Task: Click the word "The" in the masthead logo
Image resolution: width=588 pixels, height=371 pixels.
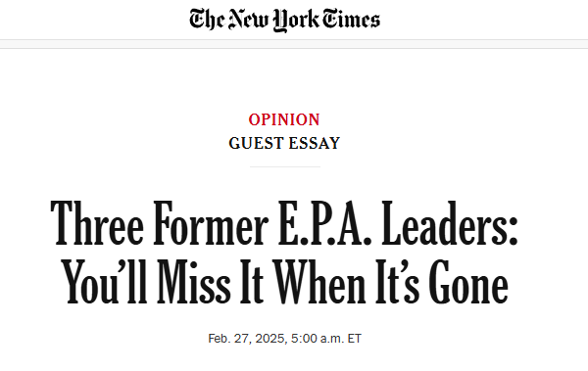Action: pos(208,20)
